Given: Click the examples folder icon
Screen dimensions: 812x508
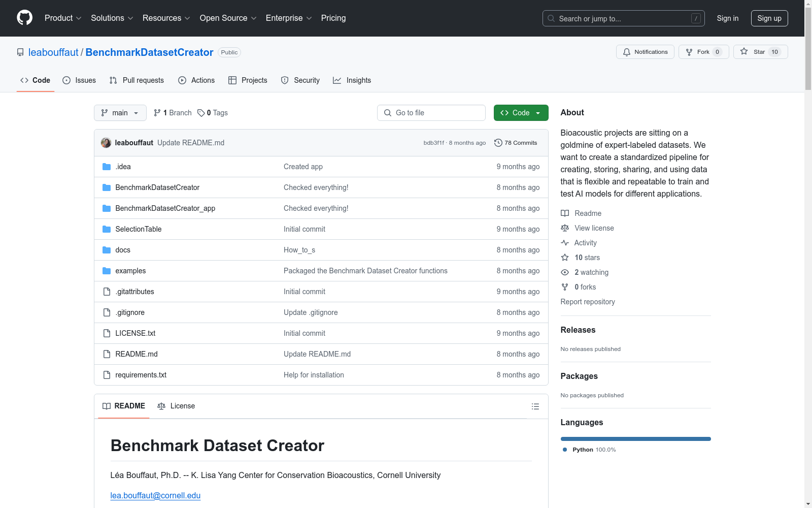Looking at the screenshot, I should (107, 271).
